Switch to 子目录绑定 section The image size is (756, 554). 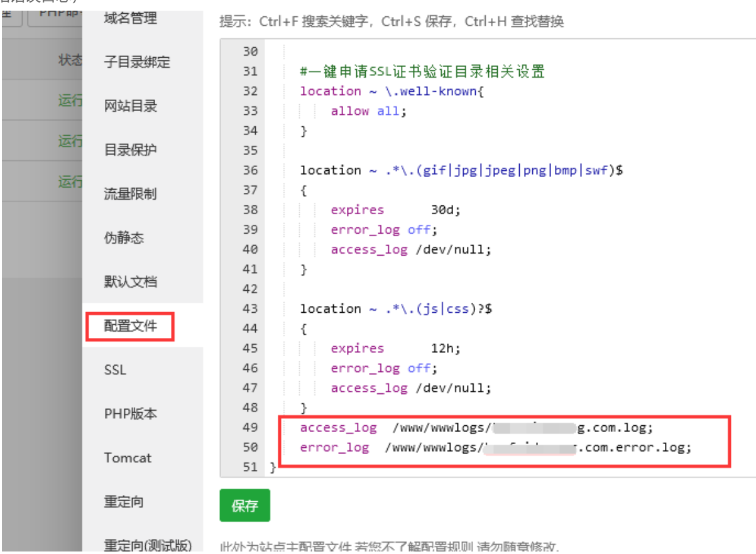[136, 62]
